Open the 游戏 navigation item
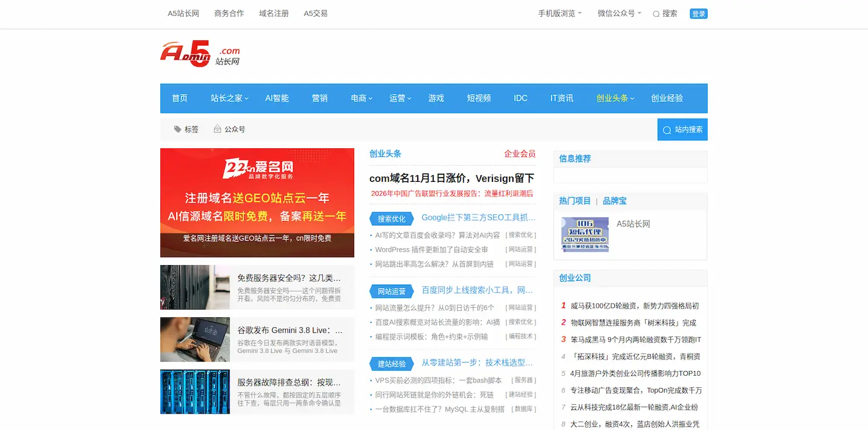Image resolution: width=868 pixels, height=430 pixels. (x=436, y=98)
